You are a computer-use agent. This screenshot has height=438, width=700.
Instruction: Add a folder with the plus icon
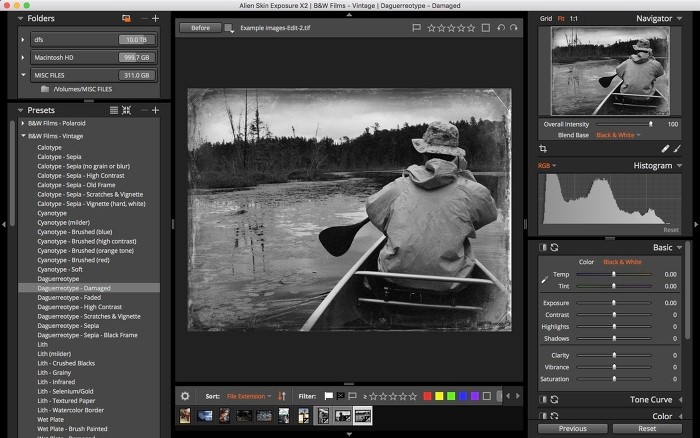click(x=155, y=18)
